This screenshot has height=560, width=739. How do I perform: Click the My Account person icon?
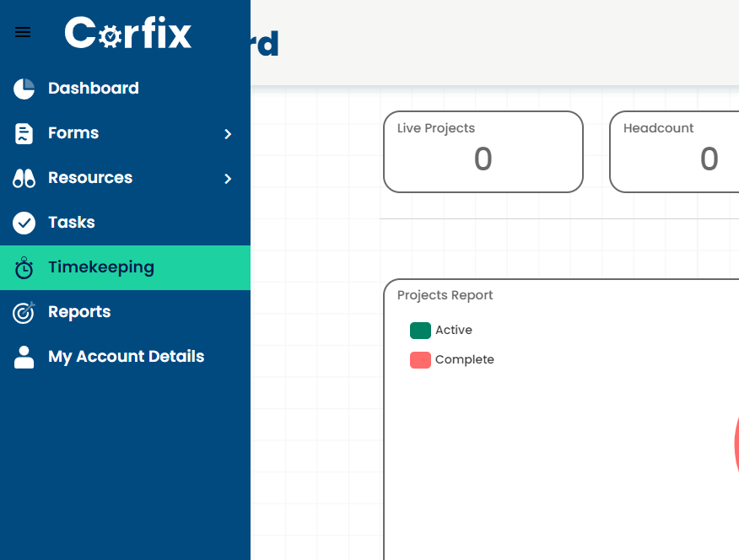(x=24, y=357)
